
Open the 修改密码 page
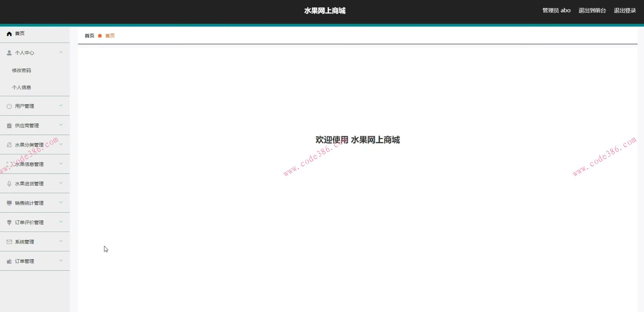coord(22,70)
